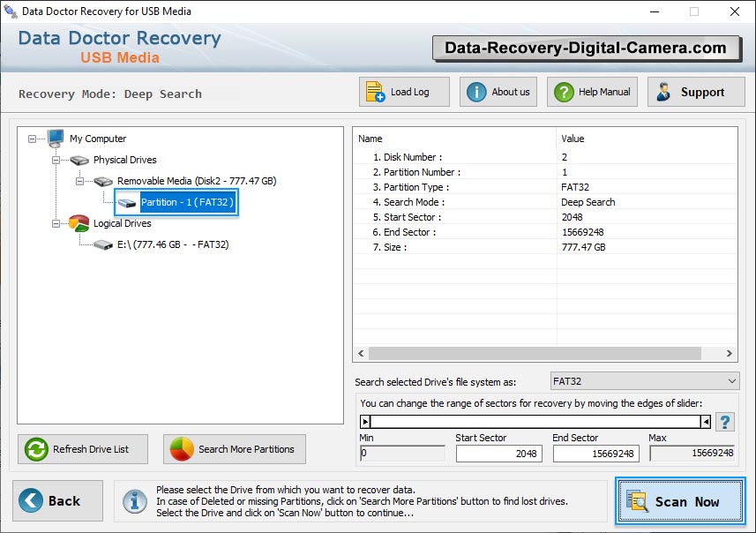
Task: Click the Help Manual question mark icon
Action: coord(564,92)
